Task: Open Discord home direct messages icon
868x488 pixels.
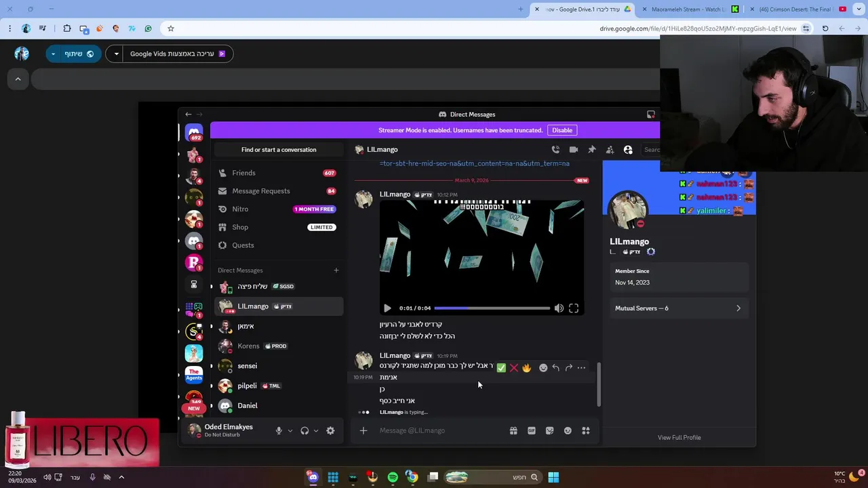Action: click(194, 133)
